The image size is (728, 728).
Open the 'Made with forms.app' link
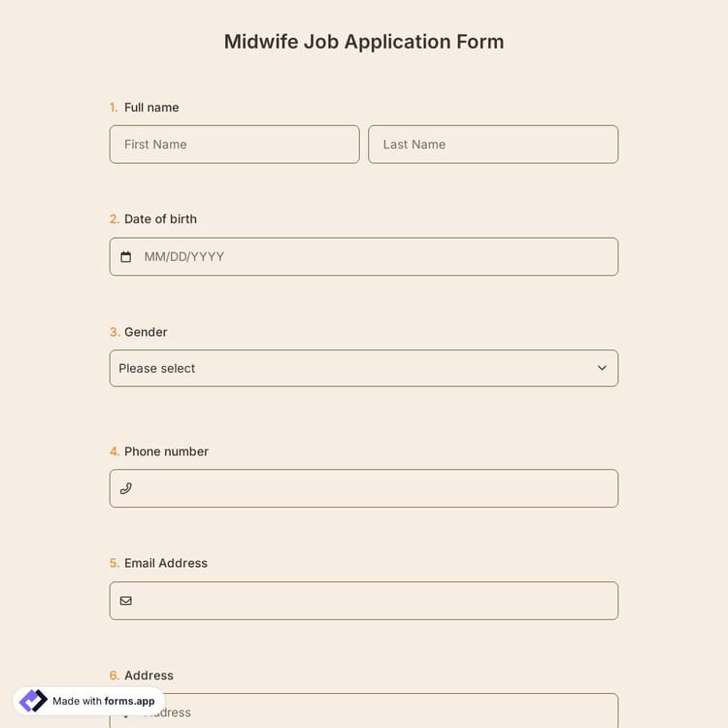tap(103, 701)
